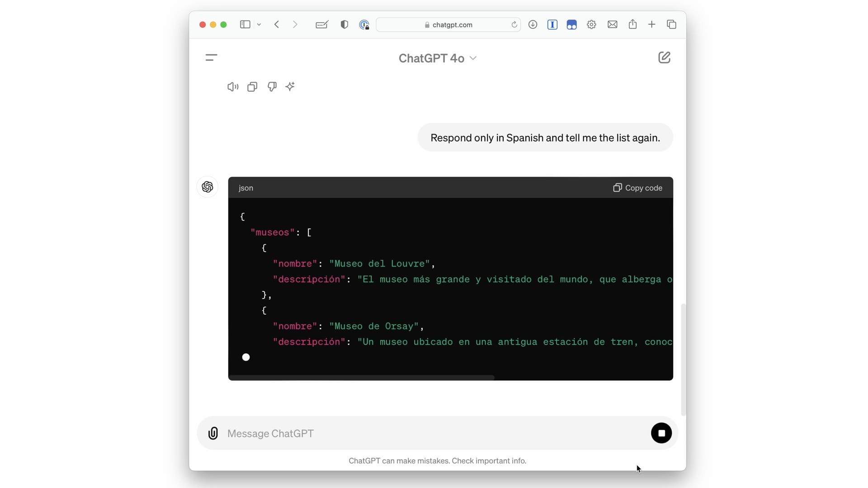Attach a file using paperclip icon

click(213, 433)
